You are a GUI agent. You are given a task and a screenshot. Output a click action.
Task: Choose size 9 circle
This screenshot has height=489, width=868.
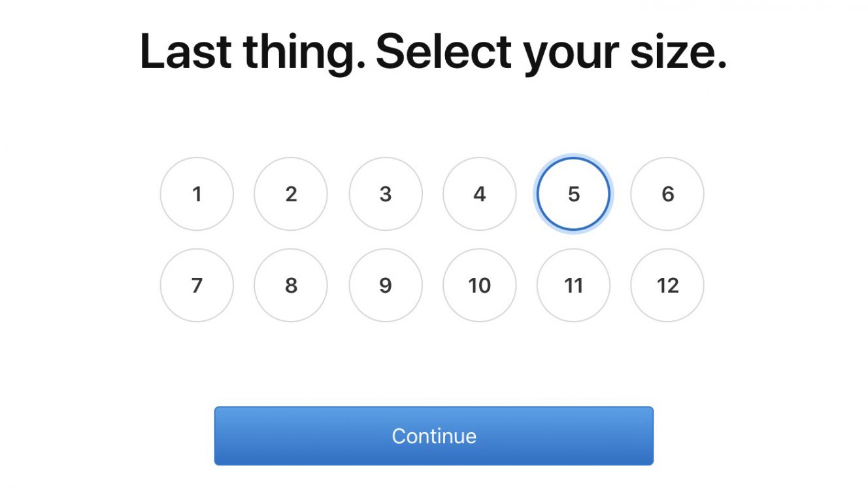386,285
